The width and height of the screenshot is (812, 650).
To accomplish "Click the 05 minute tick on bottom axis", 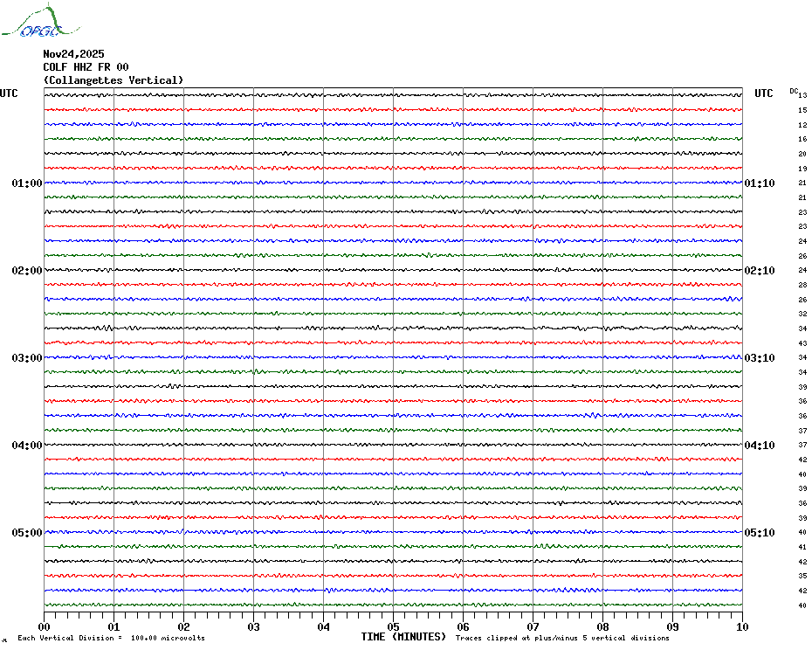I will tap(393, 626).
